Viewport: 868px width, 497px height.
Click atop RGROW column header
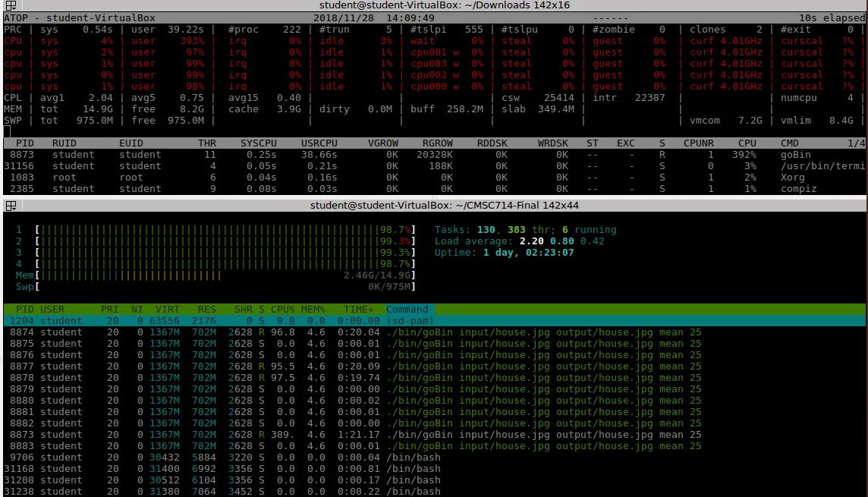437,143
